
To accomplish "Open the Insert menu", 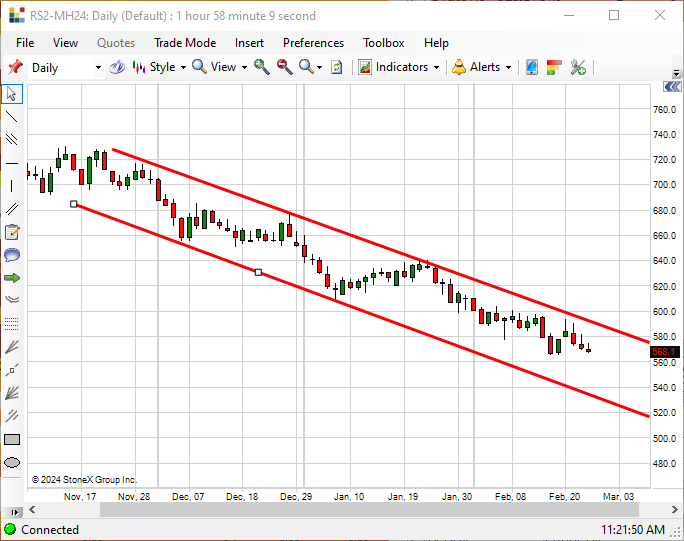I will pyautogui.click(x=249, y=43).
